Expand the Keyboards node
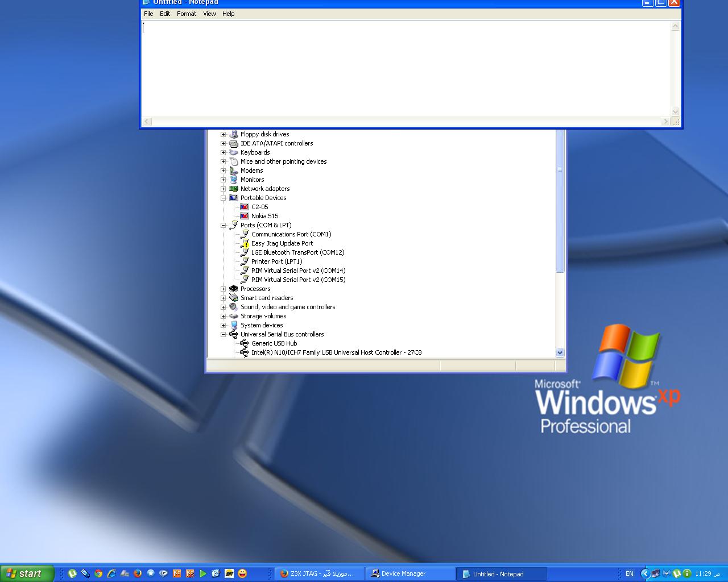Viewport: 728px width, 582px height. pos(223,152)
